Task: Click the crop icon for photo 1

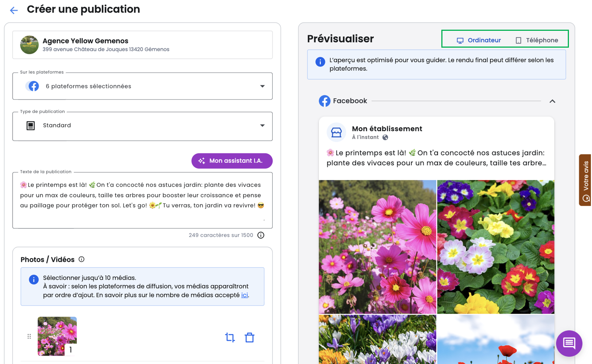Action: 230,337
